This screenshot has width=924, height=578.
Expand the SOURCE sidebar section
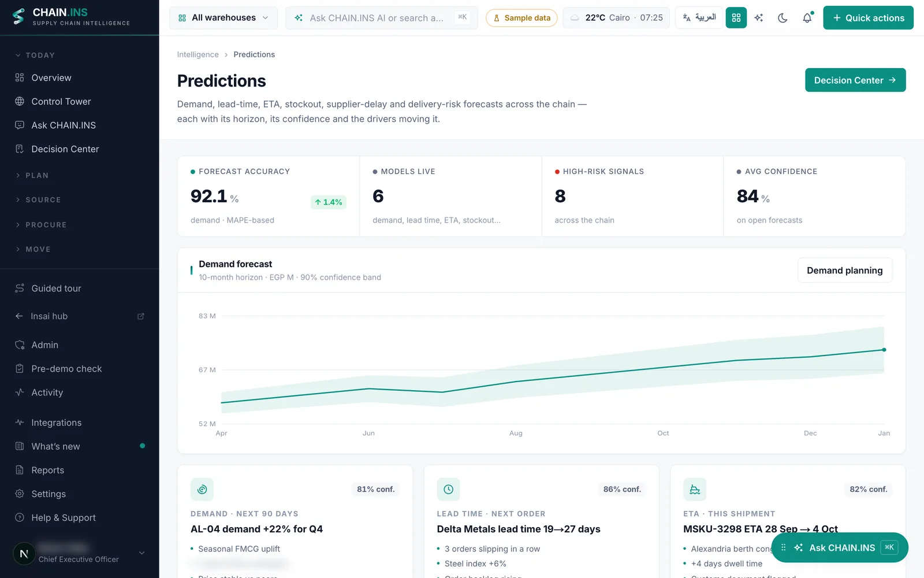point(38,200)
